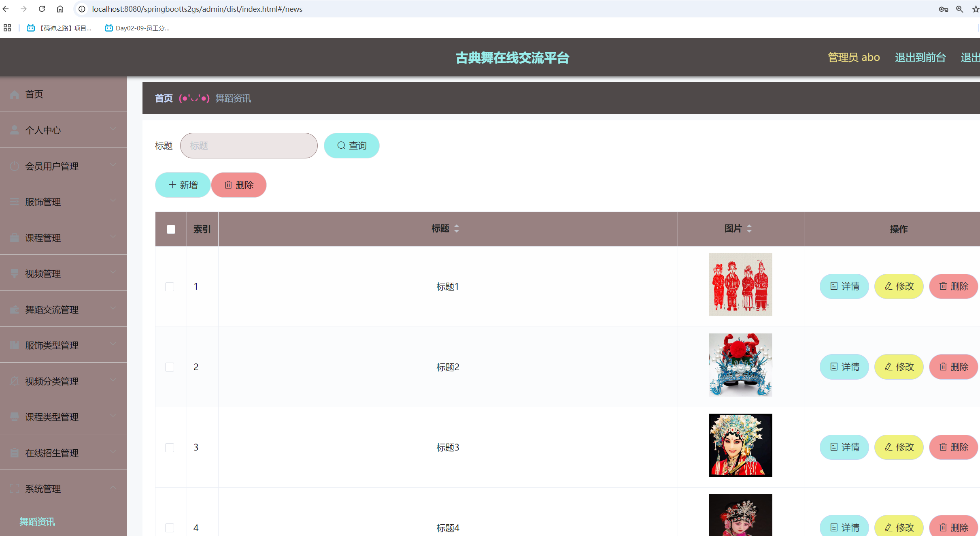Open the 课程类型管理 menu item
Viewport: 980px width, 536px height.
(x=64, y=416)
